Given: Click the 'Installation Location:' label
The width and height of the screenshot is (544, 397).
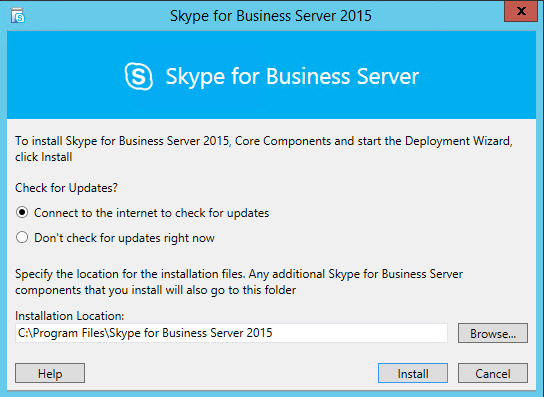Looking at the screenshot, I should (x=69, y=316).
